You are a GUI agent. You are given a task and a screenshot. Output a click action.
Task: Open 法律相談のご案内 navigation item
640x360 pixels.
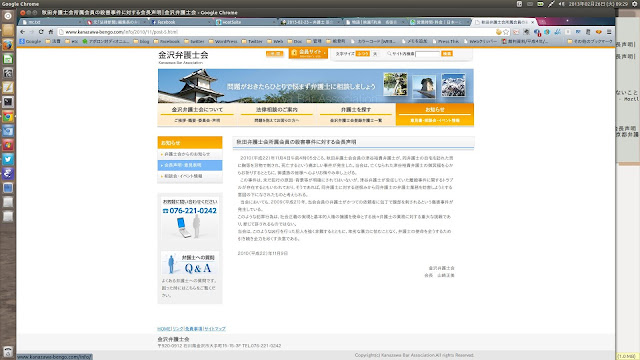coord(276,114)
